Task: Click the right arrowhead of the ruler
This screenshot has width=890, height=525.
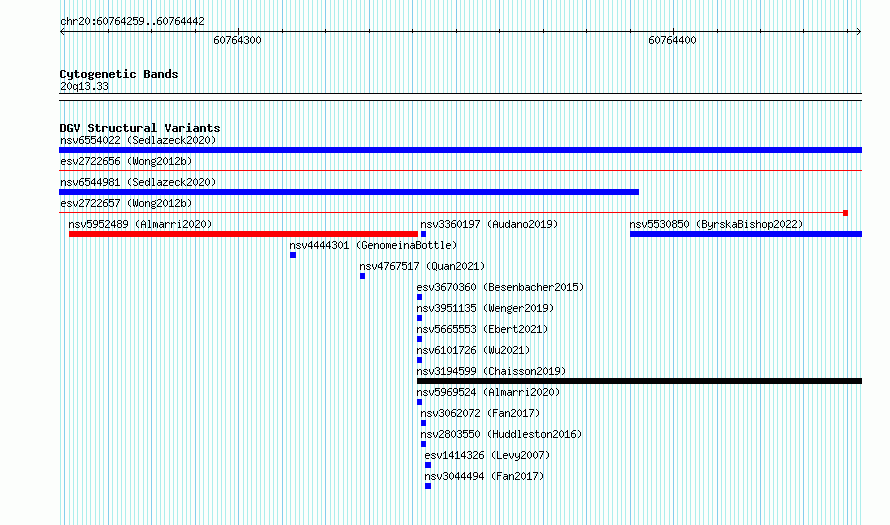Action: coord(859,32)
